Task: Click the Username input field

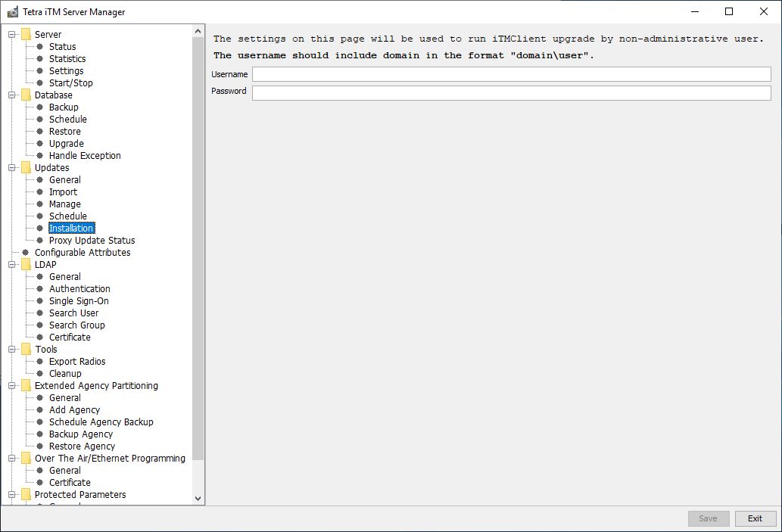Action: [512, 74]
